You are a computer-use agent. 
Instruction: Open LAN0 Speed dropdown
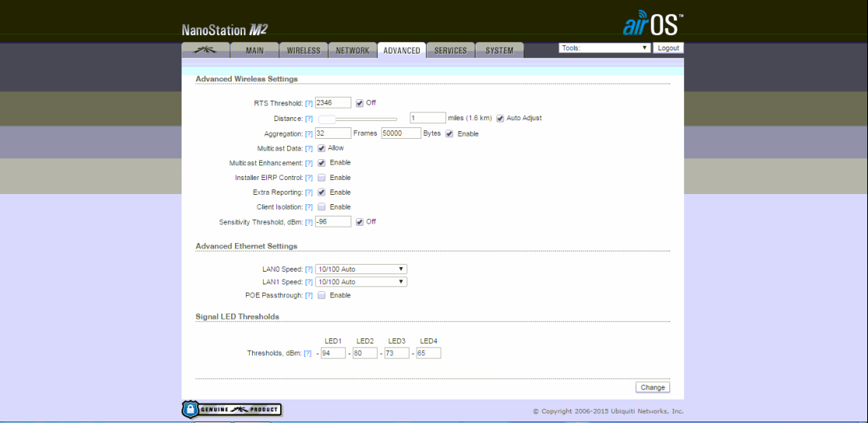tap(361, 269)
